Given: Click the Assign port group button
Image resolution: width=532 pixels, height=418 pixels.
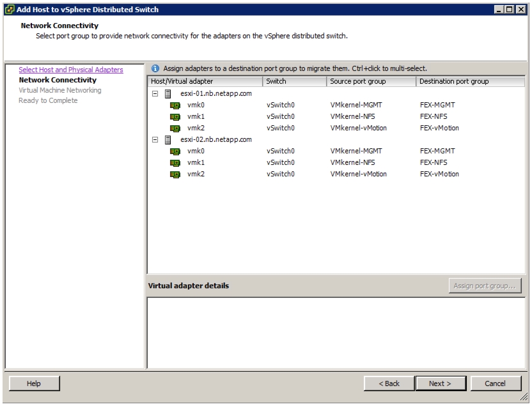Looking at the screenshot, I should tap(485, 286).
